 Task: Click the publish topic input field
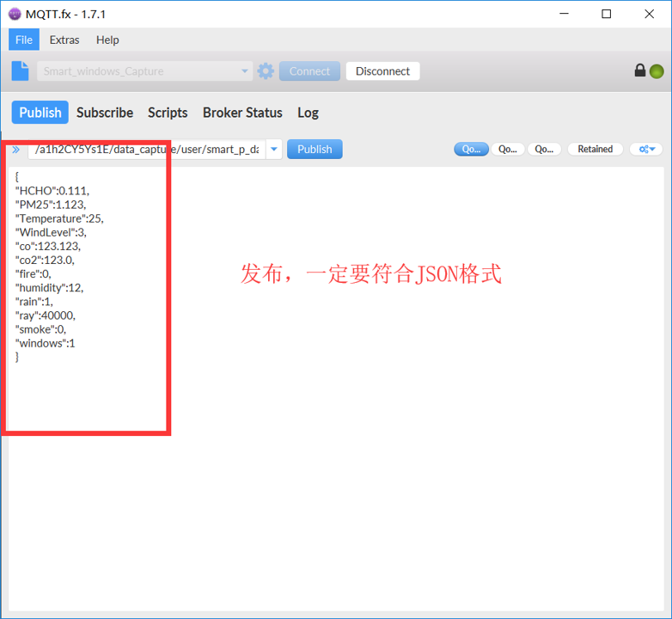click(x=147, y=150)
